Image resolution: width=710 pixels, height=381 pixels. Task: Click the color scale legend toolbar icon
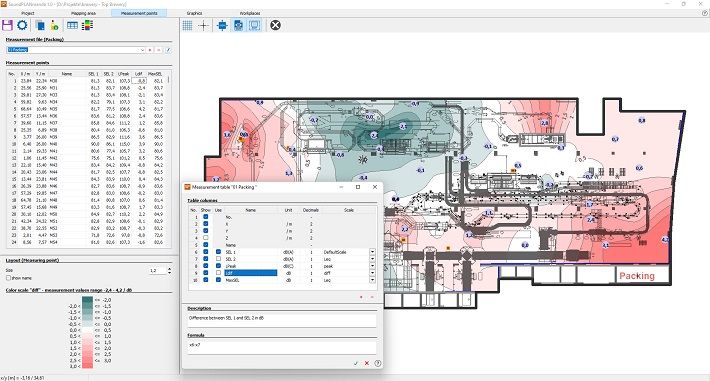(87, 25)
